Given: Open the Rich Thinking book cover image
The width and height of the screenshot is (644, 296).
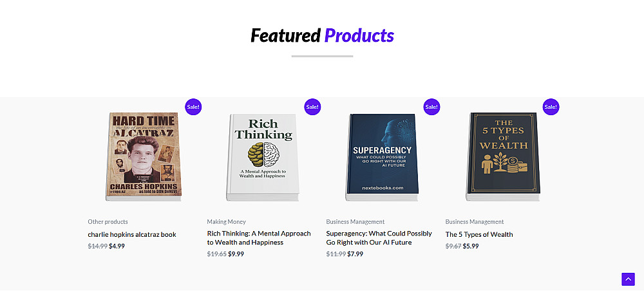Looking at the screenshot, I should [262, 156].
